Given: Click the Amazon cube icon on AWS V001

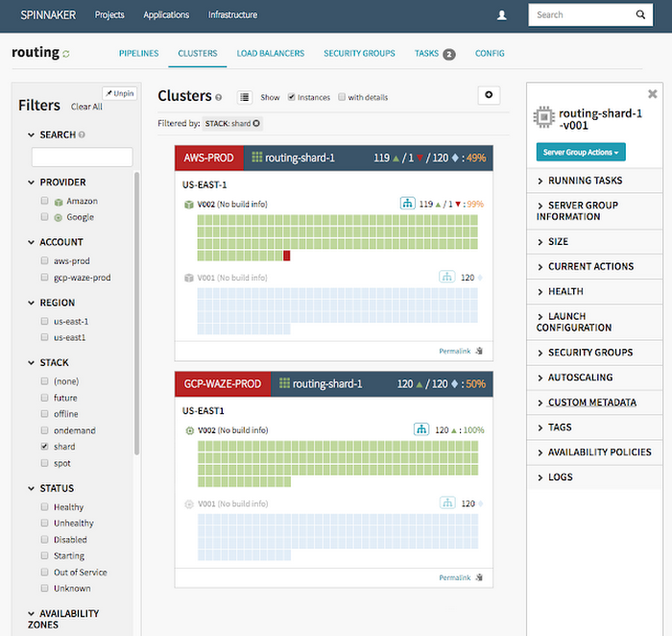Looking at the screenshot, I should (x=188, y=278).
